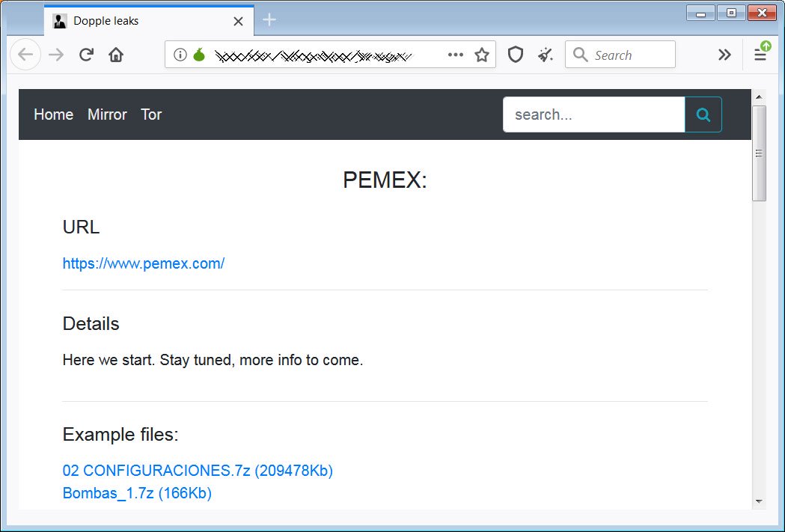785x532 pixels.
Task: Open the Tor navigation link
Action: [x=151, y=114]
